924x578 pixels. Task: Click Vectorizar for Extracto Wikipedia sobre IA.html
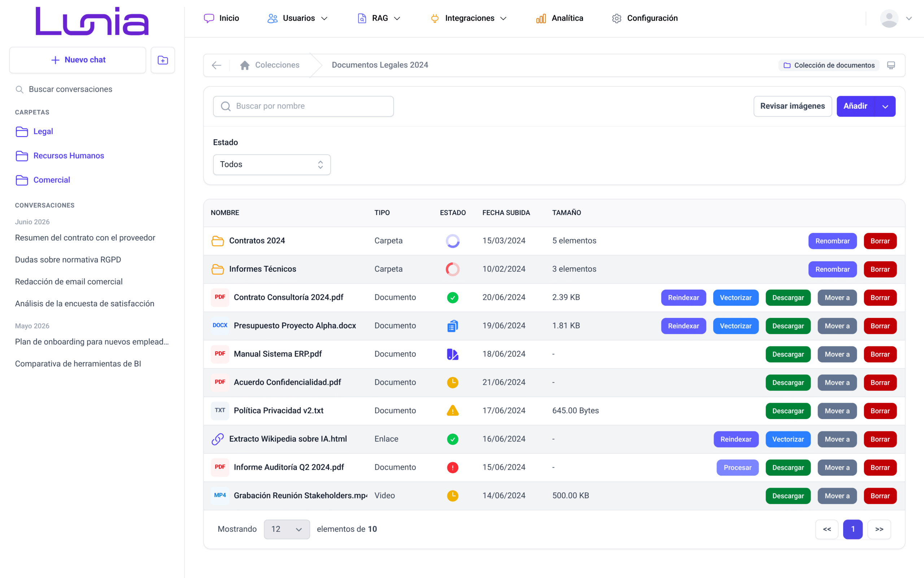[x=788, y=439]
